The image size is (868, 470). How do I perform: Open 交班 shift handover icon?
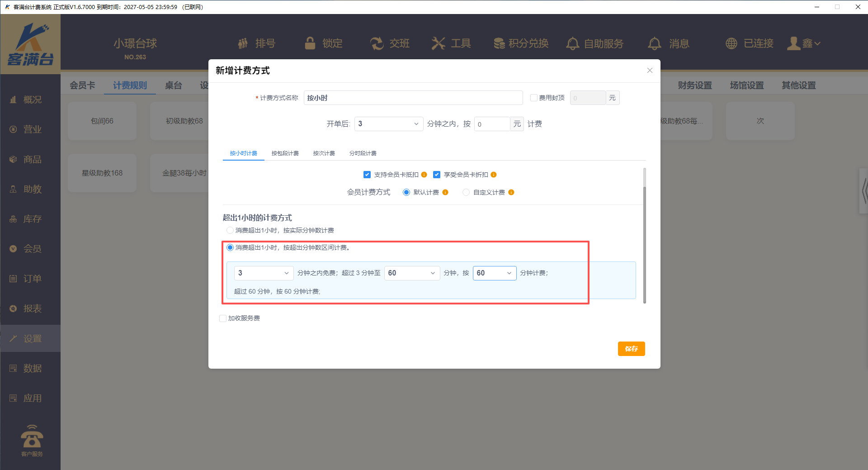(x=377, y=43)
